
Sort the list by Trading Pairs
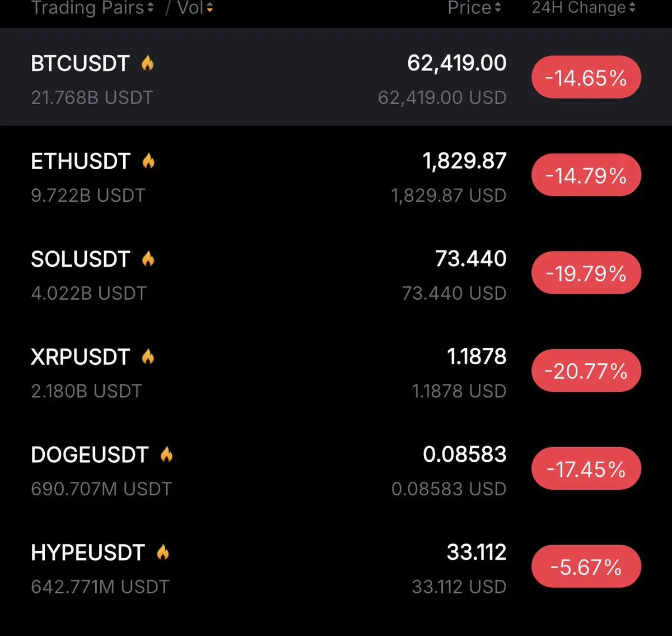[x=92, y=8]
